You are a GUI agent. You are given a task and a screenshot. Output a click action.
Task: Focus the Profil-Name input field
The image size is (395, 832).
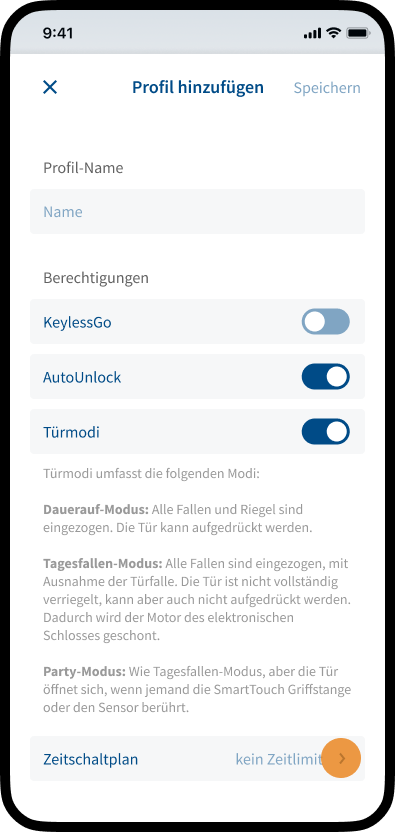[198, 212]
